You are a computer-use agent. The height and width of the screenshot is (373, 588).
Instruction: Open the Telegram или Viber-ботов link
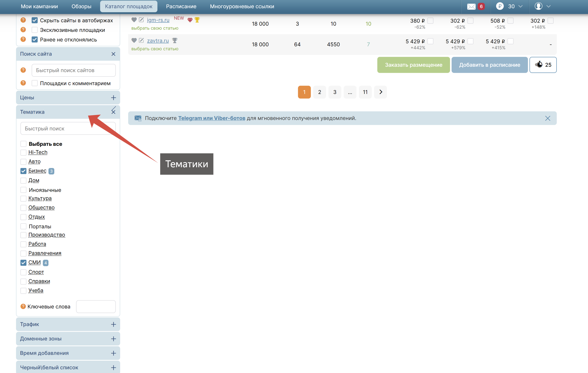(212, 118)
